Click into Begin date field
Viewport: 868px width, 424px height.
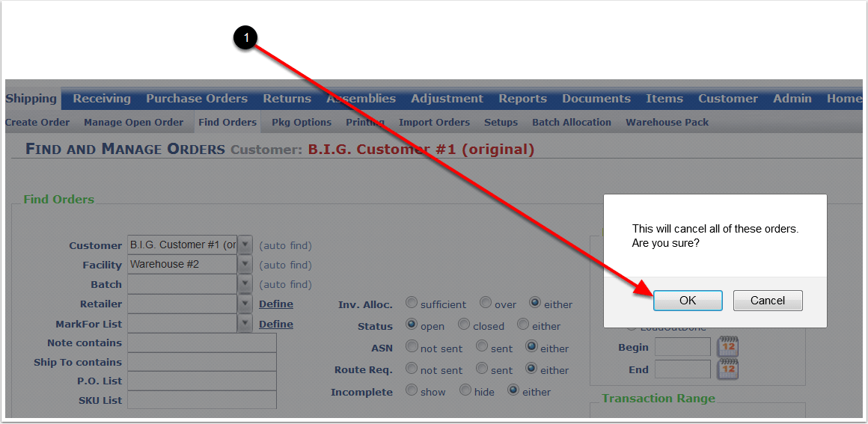[x=682, y=347]
